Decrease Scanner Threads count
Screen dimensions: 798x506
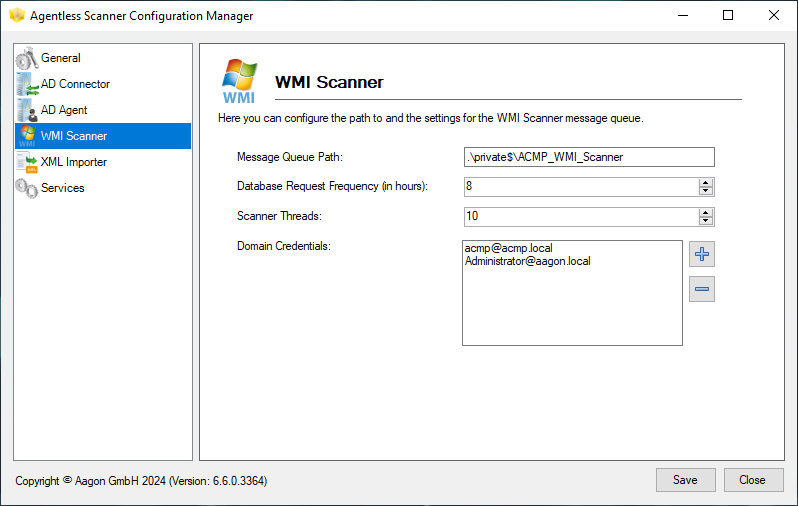click(705, 221)
